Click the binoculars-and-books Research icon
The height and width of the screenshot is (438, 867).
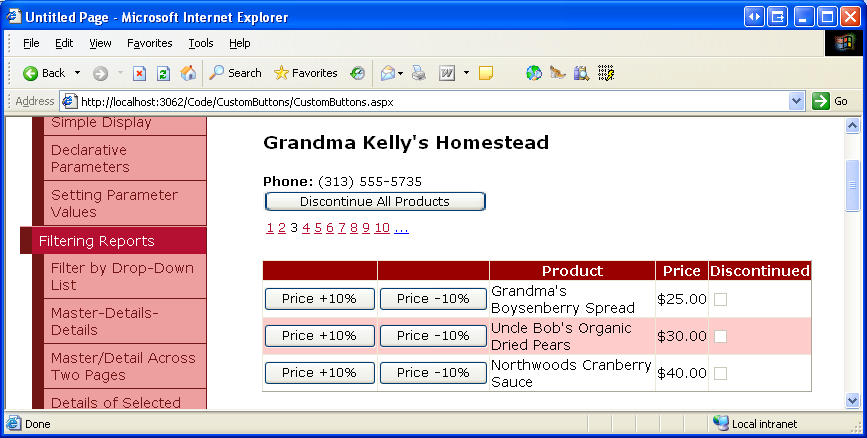pyautogui.click(x=581, y=73)
